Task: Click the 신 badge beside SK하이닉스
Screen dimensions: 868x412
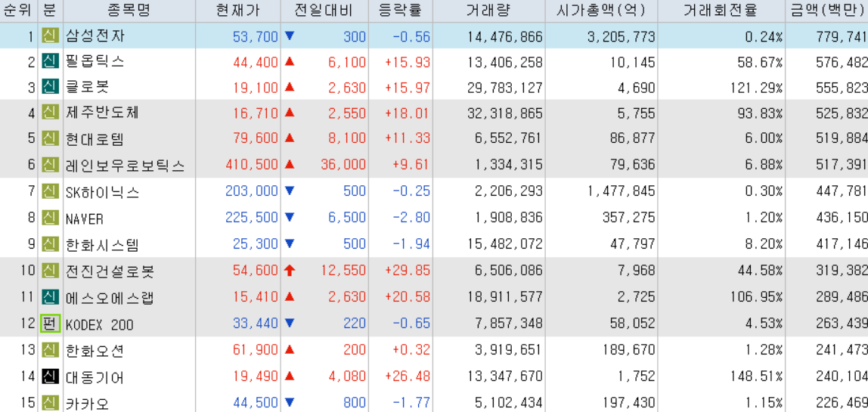Action: point(50,191)
